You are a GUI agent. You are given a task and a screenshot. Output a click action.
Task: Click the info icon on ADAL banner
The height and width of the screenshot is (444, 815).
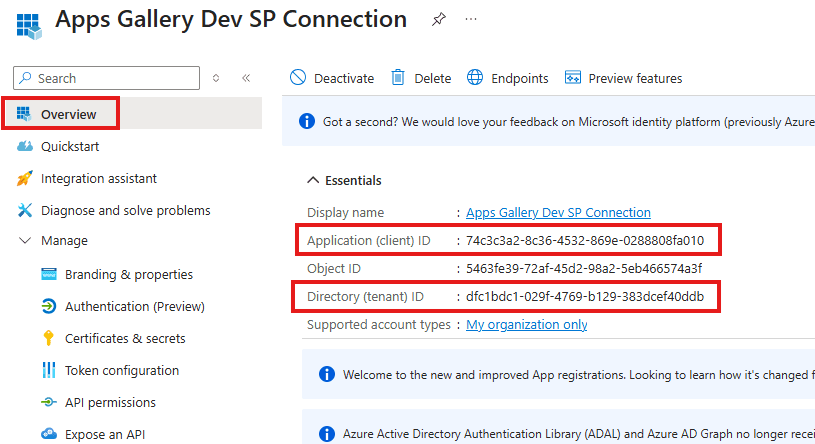pos(326,434)
